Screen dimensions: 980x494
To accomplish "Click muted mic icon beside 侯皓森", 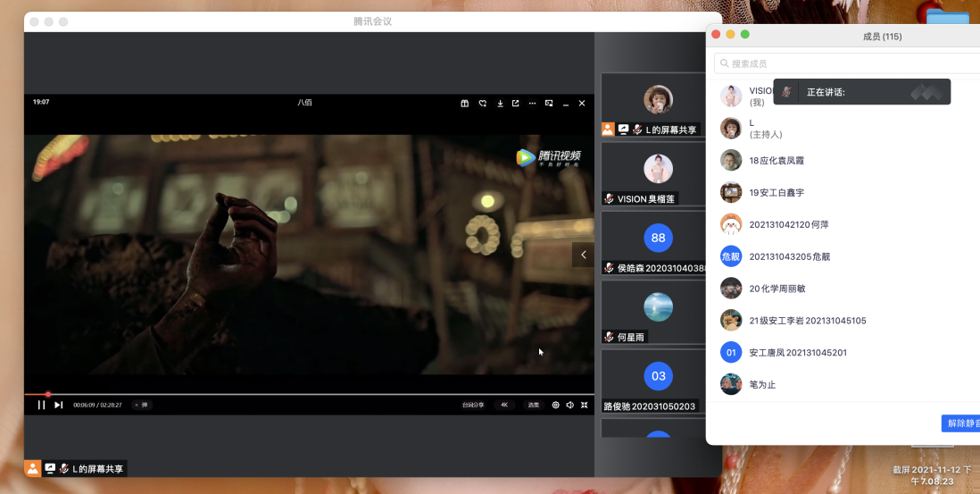I will pyautogui.click(x=609, y=268).
